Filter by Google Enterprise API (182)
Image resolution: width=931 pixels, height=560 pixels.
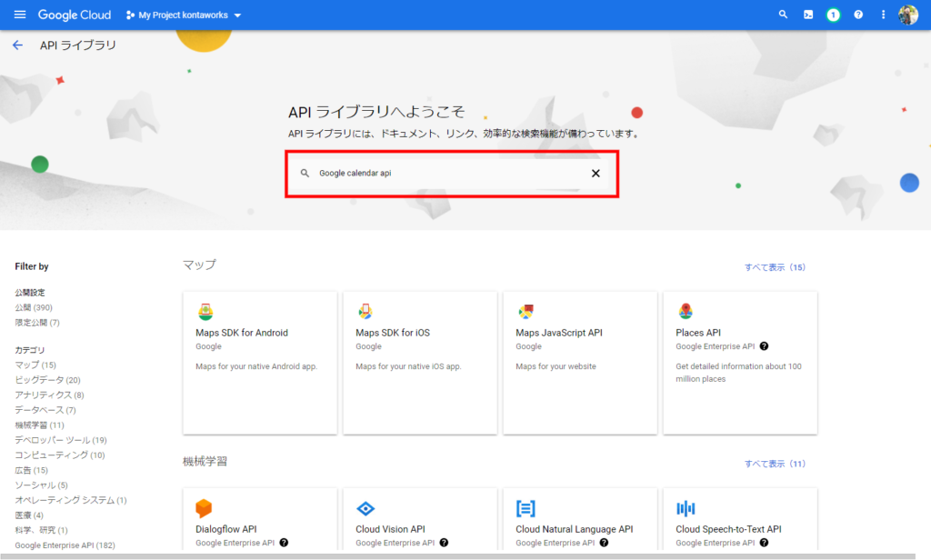click(x=65, y=545)
